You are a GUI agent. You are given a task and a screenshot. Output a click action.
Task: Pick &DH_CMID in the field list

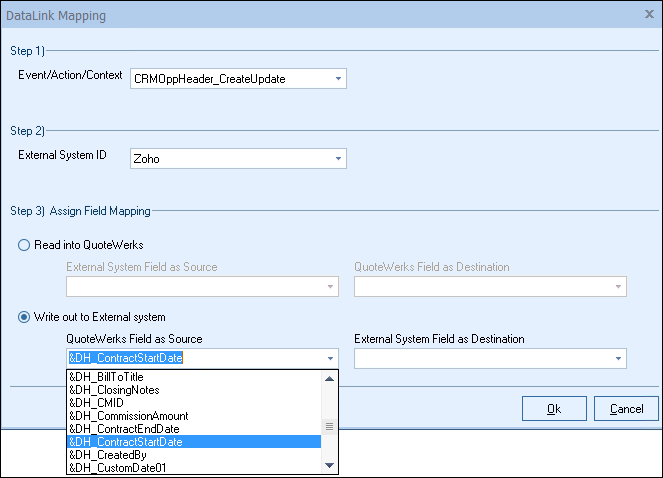pyautogui.click(x=193, y=403)
